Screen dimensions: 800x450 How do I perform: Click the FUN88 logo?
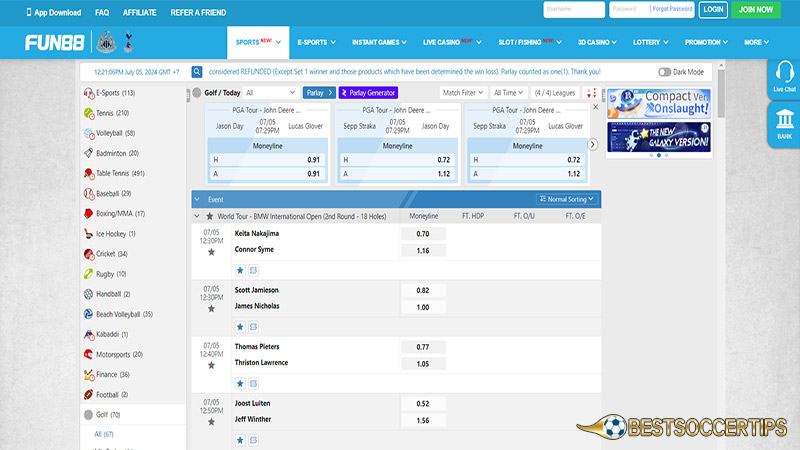click(54, 43)
